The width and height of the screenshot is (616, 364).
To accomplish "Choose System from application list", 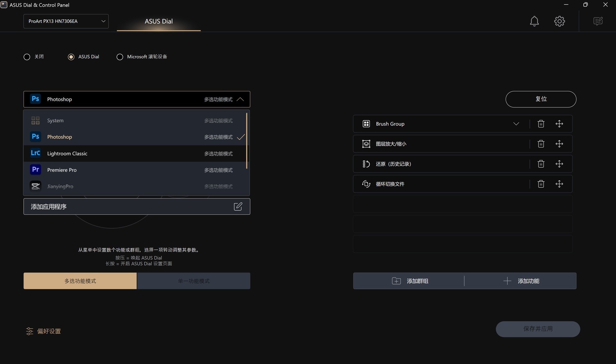I will point(135,120).
